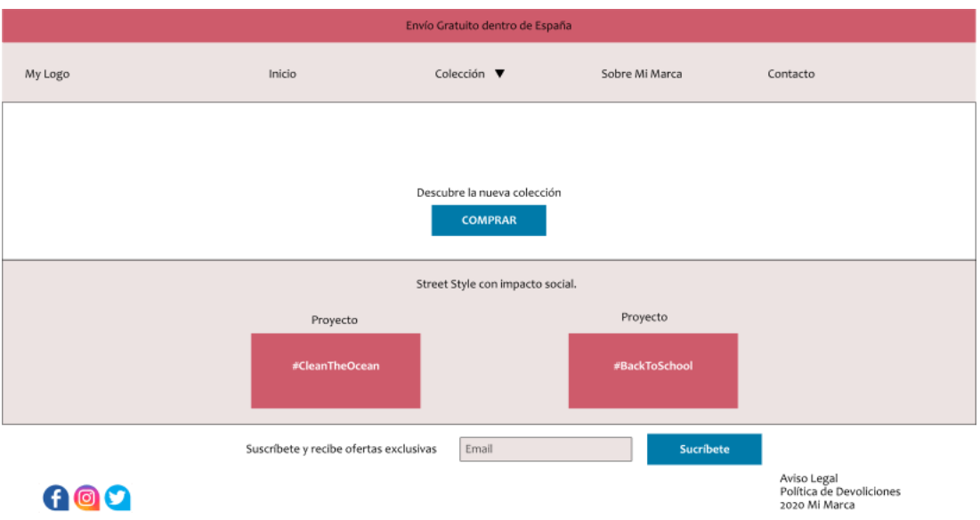Expand the Colección dropdown arrow
Image resolution: width=980 pixels, height=520 pixels.
(x=499, y=74)
